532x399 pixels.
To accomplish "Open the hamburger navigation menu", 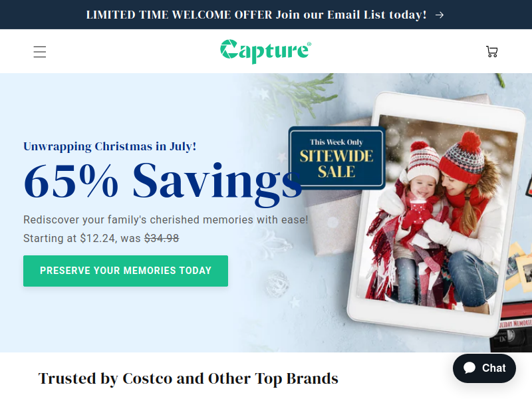I will (40, 52).
